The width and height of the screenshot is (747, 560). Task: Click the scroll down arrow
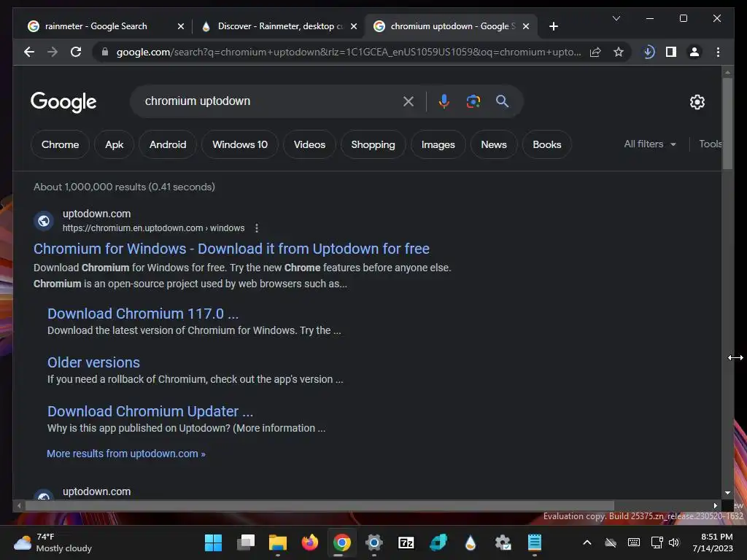tap(727, 493)
